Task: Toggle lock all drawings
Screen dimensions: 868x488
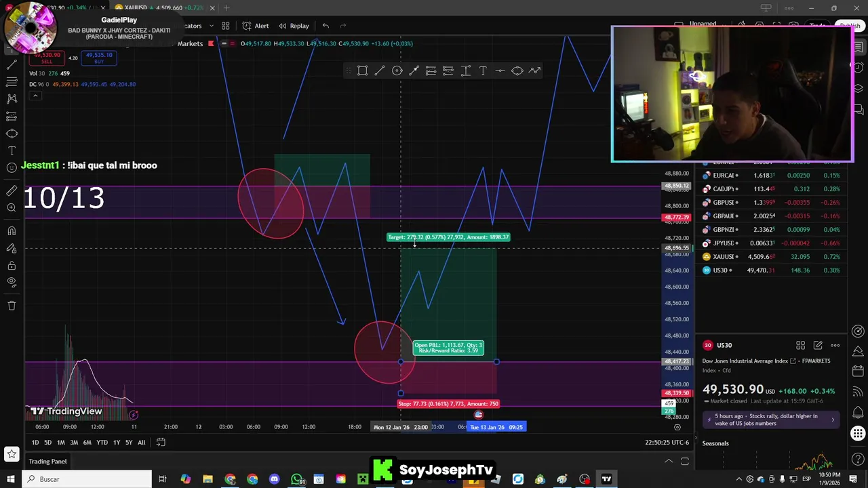Action: click(12, 265)
